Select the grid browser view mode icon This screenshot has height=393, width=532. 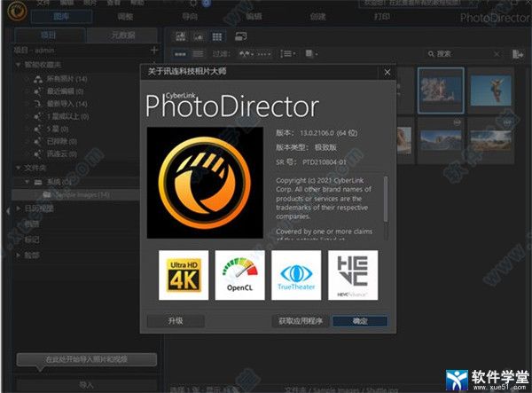[x=217, y=36]
